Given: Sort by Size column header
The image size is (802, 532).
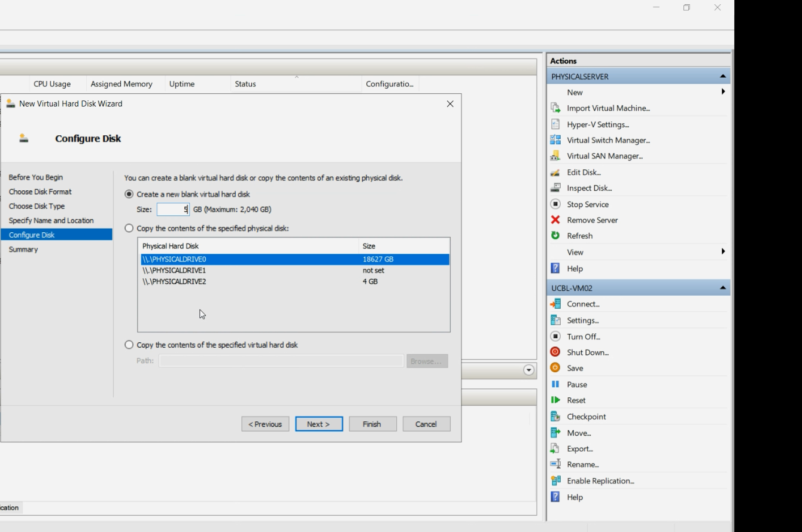Looking at the screenshot, I should pyautogui.click(x=404, y=246).
